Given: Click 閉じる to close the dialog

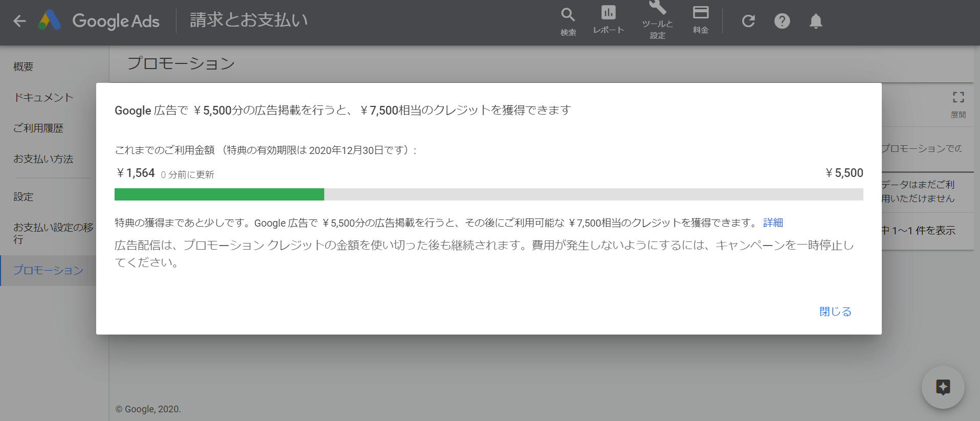Looking at the screenshot, I should coord(835,312).
